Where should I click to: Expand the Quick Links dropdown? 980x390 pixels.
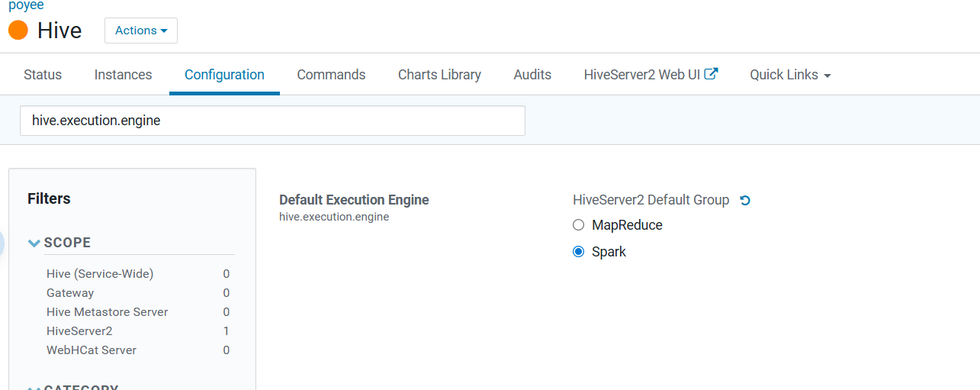pos(790,75)
